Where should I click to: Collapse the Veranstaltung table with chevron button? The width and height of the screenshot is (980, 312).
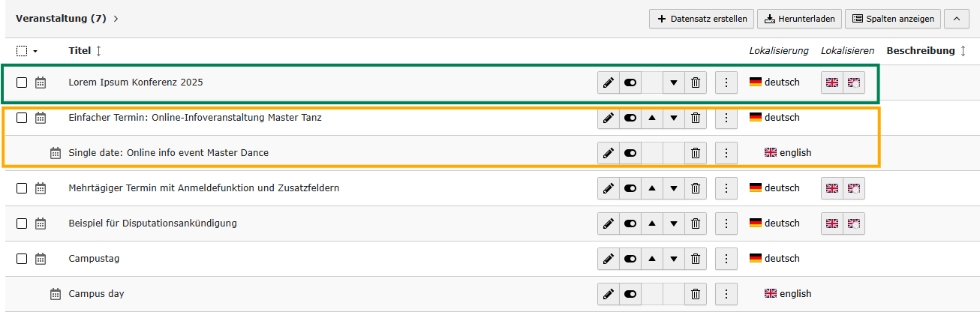click(x=956, y=19)
